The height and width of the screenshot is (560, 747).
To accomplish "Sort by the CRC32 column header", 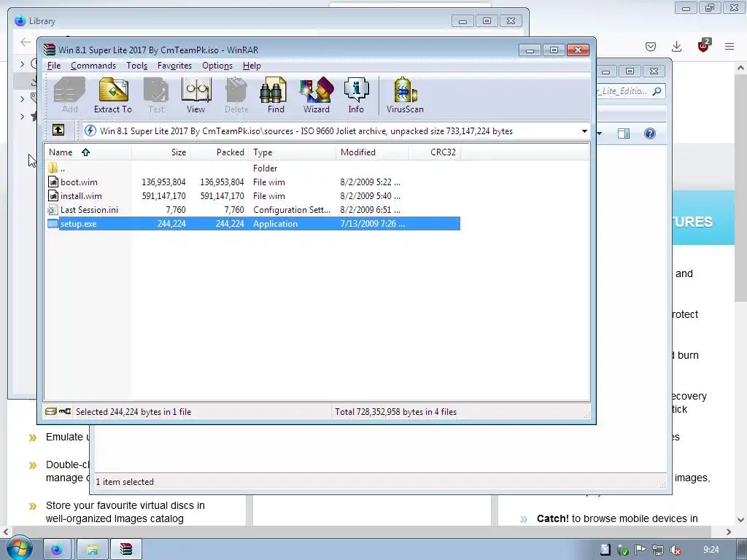I will (435, 152).
